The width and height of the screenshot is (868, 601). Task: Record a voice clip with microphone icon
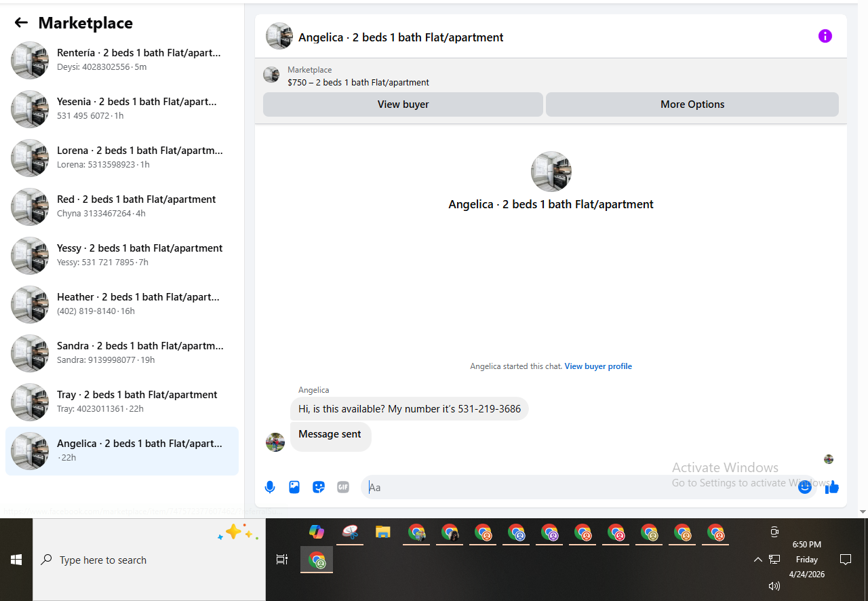coord(270,487)
